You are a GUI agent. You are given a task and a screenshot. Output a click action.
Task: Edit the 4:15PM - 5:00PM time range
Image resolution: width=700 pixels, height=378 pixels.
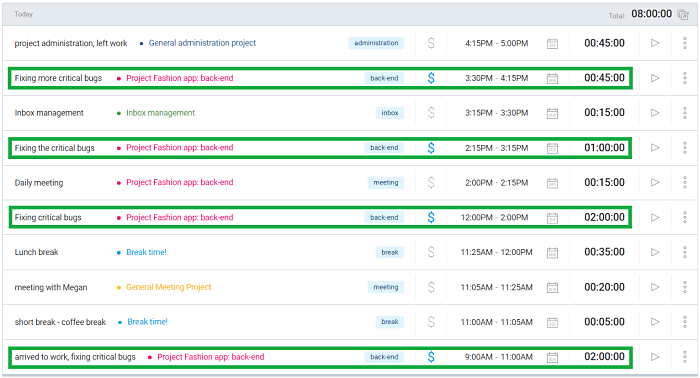coord(496,43)
